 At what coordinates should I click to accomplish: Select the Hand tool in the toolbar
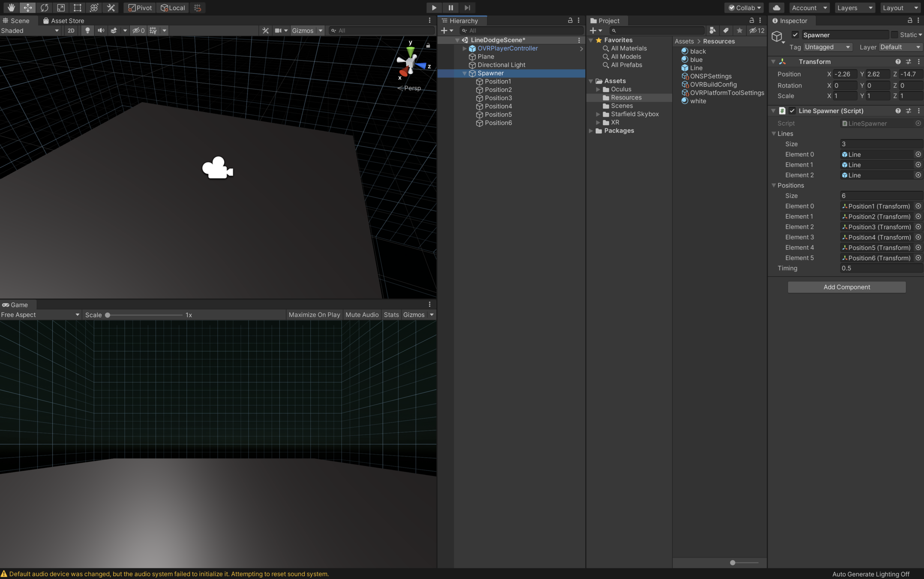pyautogui.click(x=11, y=8)
